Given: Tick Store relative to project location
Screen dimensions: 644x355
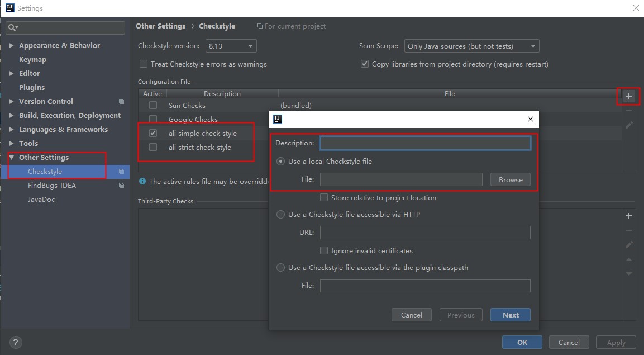Looking at the screenshot, I should point(324,198).
